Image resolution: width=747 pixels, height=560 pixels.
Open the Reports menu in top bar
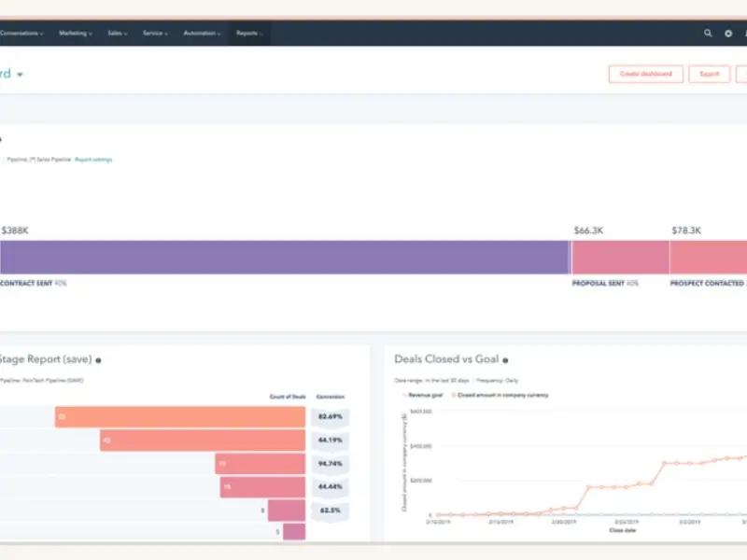click(x=248, y=33)
